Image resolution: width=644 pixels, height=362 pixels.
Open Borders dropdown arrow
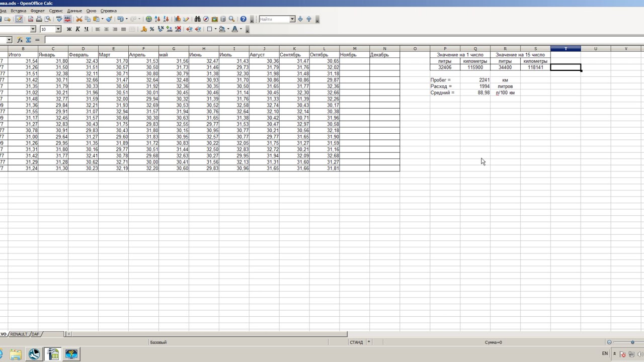(215, 29)
